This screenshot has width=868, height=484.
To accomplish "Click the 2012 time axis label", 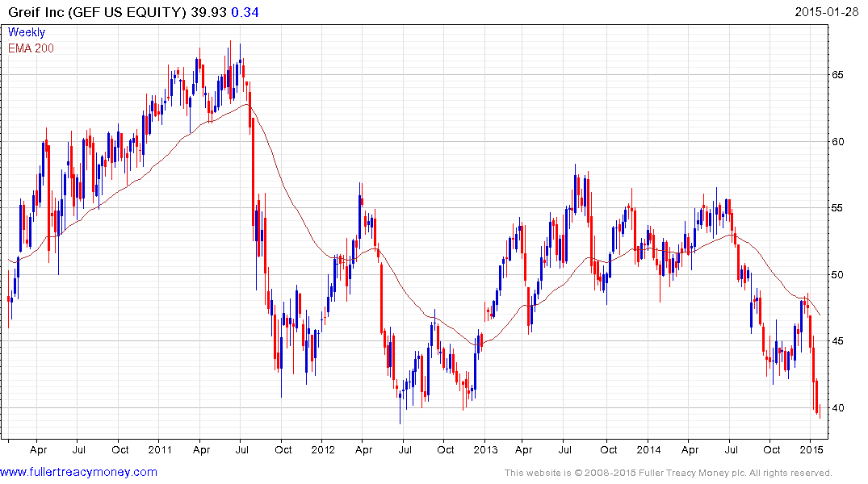I will pos(323,449).
